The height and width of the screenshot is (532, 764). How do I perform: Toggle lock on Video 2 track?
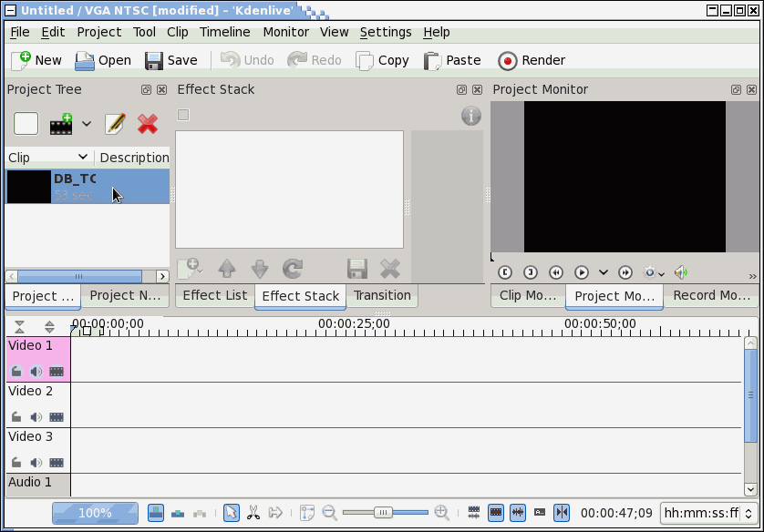16,417
